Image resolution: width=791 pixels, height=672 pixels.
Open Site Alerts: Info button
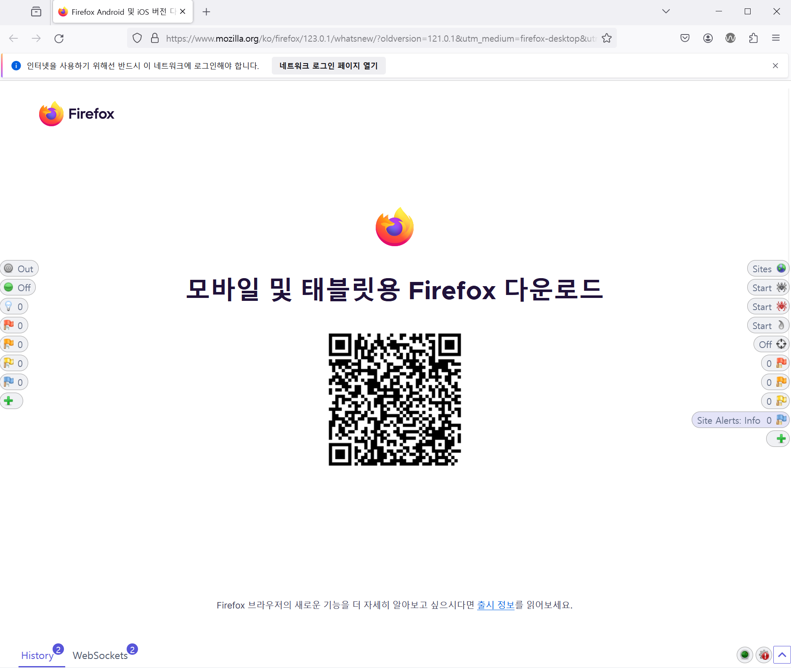(741, 420)
